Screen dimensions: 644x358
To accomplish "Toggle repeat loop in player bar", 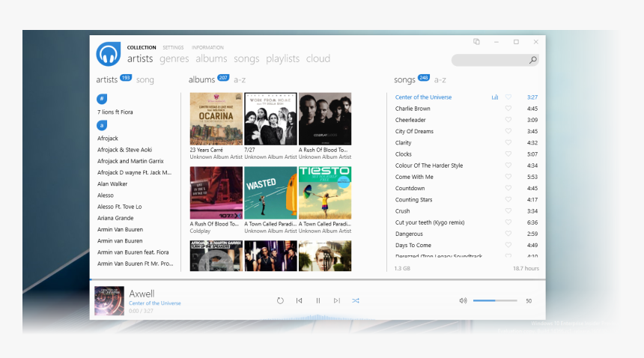I will coord(280,300).
